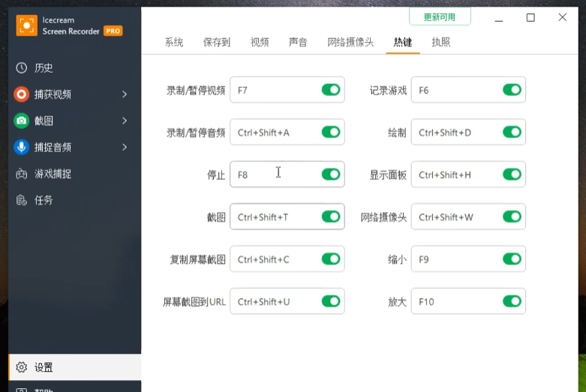Click the F8 stop hotkey field
Viewport: 586px width, 392px height.
(x=287, y=175)
